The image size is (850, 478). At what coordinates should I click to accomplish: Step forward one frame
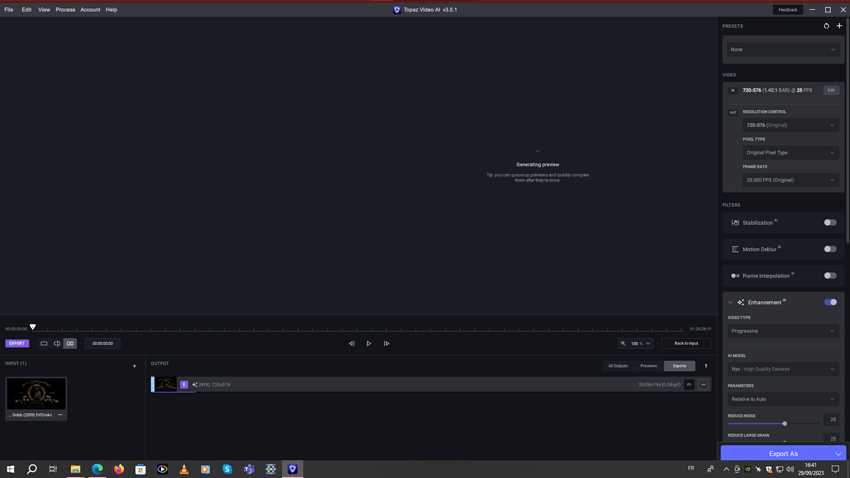click(387, 344)
